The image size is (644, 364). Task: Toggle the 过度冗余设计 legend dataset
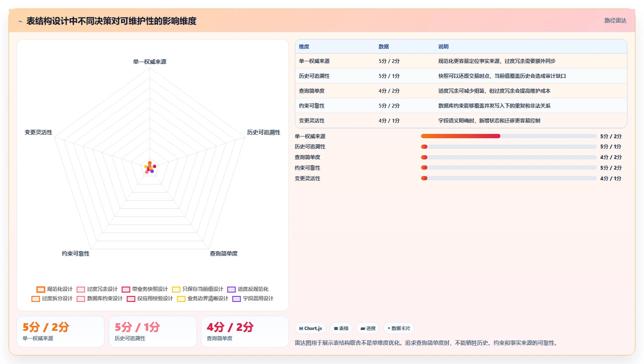[97, 289]
